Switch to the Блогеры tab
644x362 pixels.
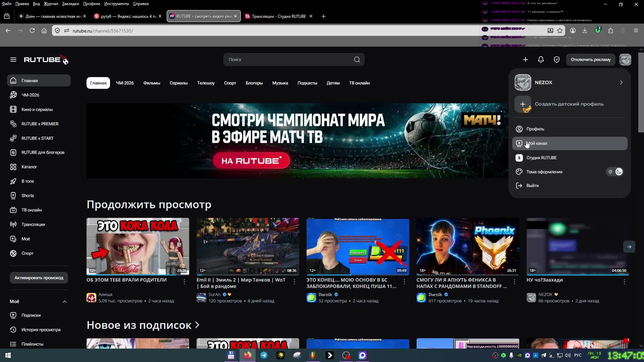[x=254, y=83]
